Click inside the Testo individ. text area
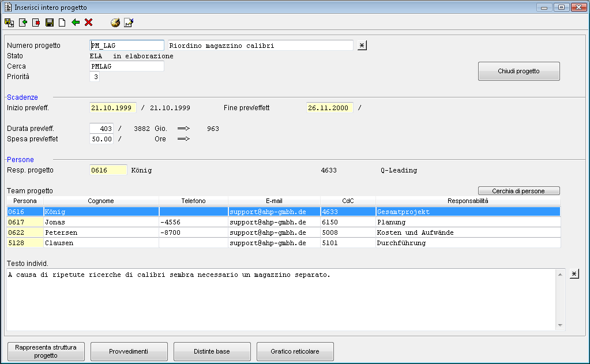This screenshot has height=364, width=590. (281, 299)
